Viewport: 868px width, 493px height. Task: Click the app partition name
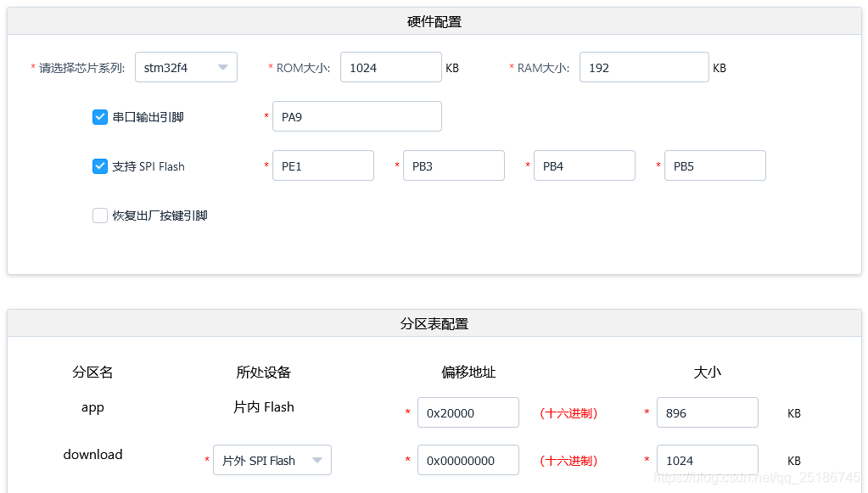92,408
